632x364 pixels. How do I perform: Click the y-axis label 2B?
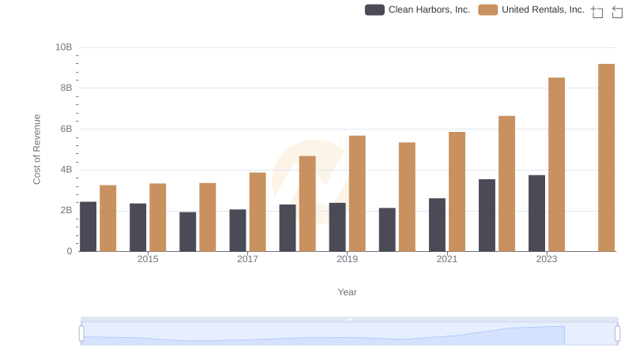66,210
